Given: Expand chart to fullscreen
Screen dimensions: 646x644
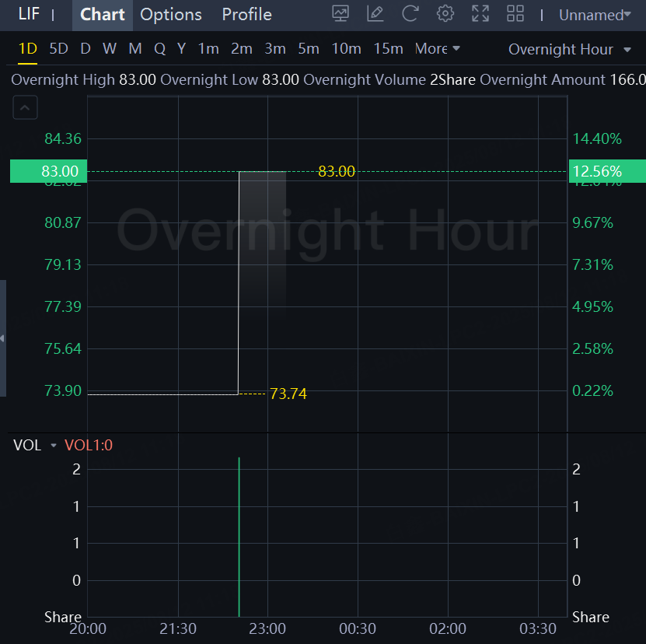Looking at the screenshot, I should (480, 14).
